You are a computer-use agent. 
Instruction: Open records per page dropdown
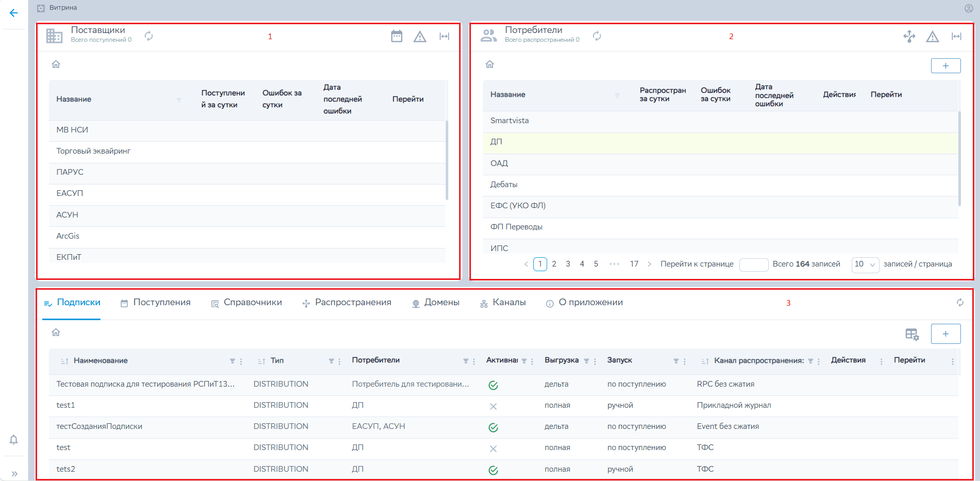tap(865, 264)
